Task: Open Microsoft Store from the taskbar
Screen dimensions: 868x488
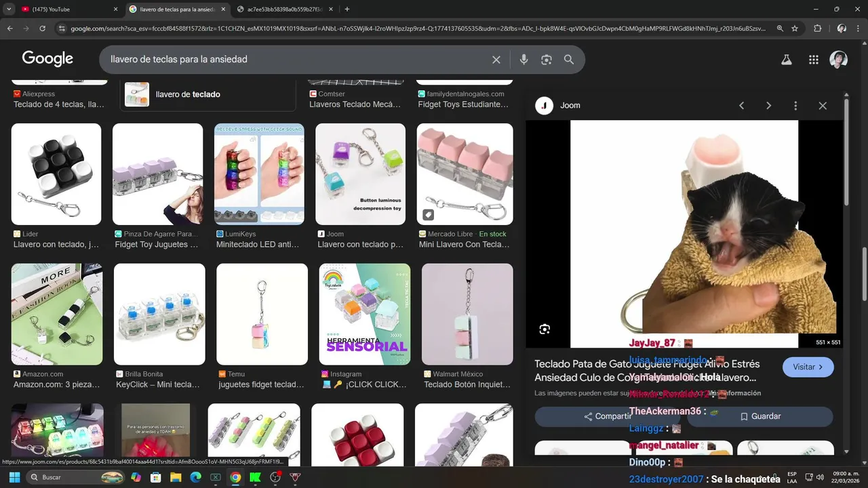Action: [156, 477]
